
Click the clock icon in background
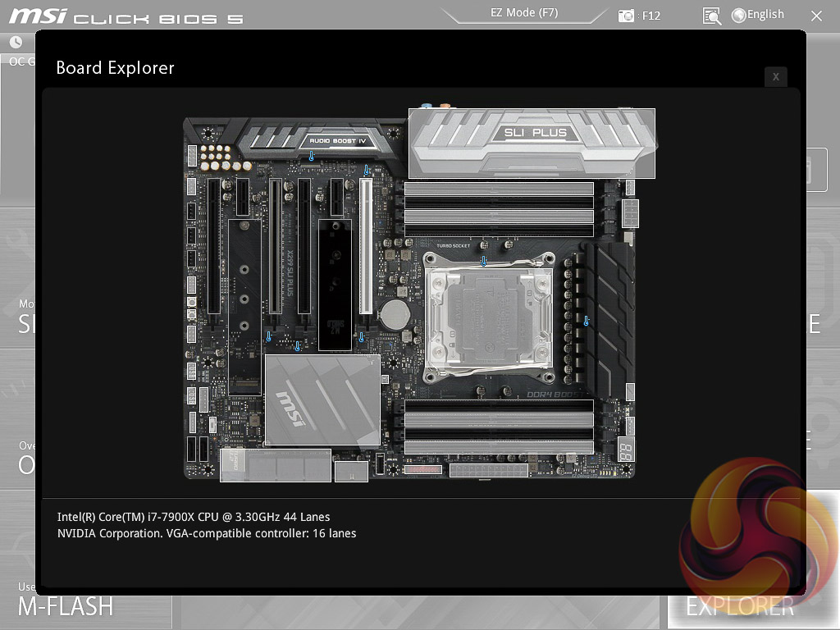[x=16, y=42]
